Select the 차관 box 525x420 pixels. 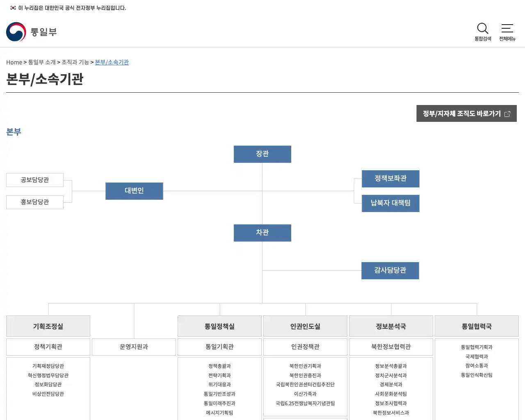(x=262, y=233)
